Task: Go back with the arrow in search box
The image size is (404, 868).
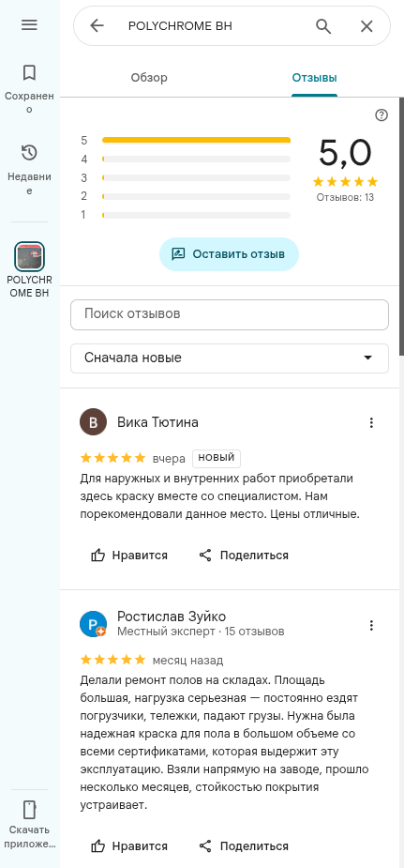Action: click(x=97, y=25)
